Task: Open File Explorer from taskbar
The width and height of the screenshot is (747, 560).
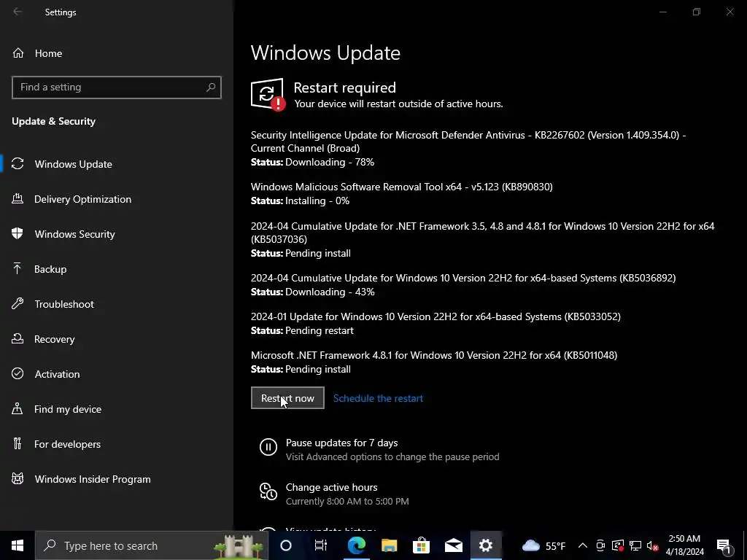Action: point(390,545)
